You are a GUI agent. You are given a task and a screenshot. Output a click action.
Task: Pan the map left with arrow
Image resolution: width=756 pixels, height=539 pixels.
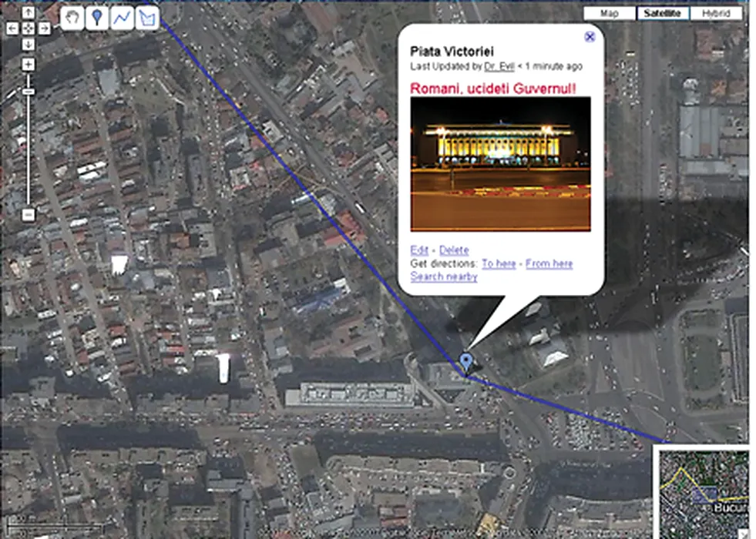tap(12, 28)
